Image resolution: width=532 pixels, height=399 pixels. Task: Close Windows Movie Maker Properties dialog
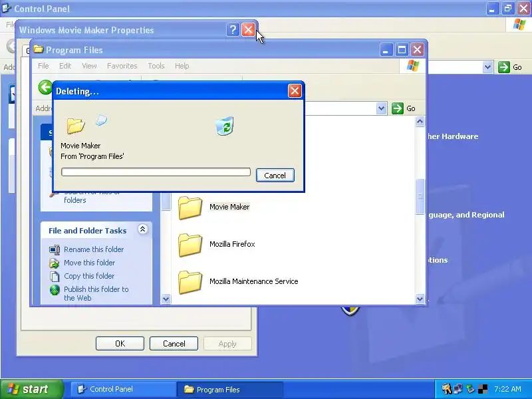tap(248, 30)
